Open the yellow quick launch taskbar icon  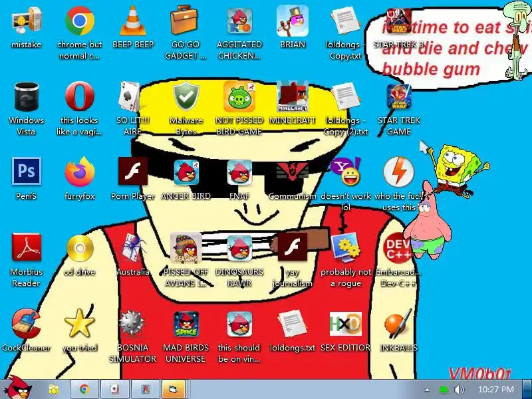point(54,389)
